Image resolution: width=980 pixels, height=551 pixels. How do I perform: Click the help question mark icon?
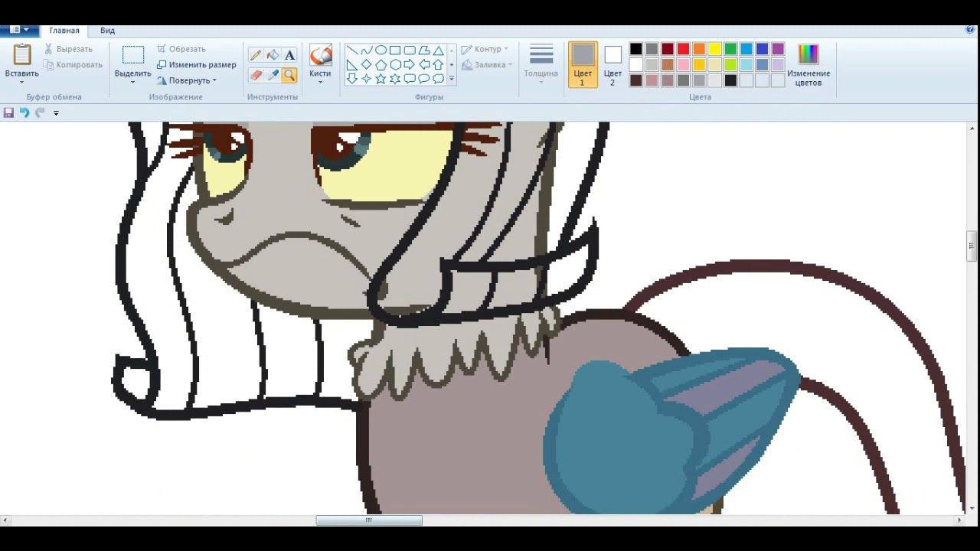(970, 30)
